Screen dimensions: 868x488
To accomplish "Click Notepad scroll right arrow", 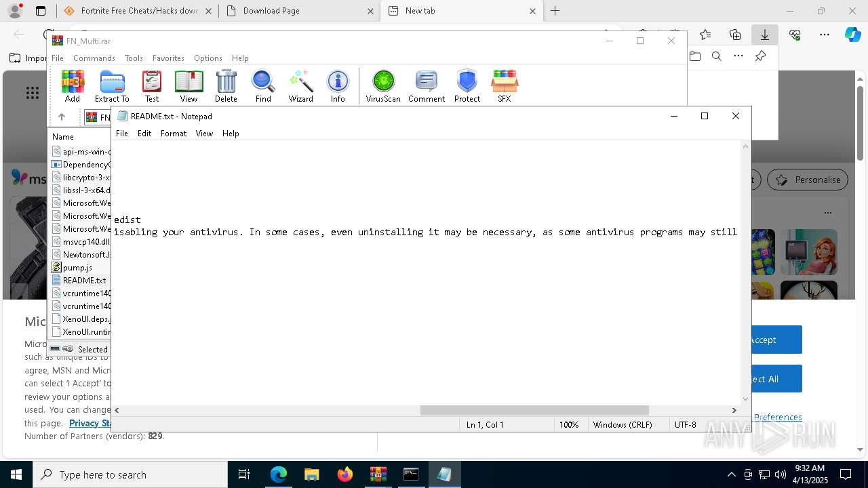I will (734, 410).
